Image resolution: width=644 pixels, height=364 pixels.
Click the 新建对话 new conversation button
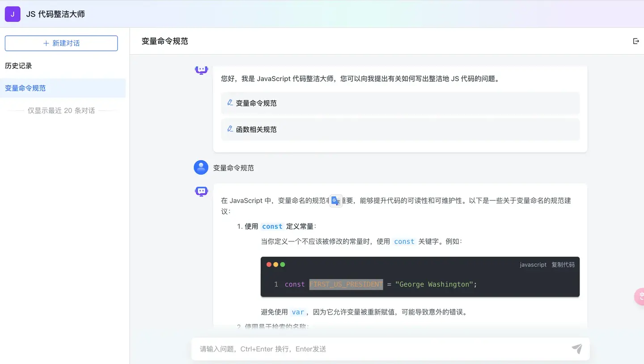pyautogui.click(x=61, y=43)
